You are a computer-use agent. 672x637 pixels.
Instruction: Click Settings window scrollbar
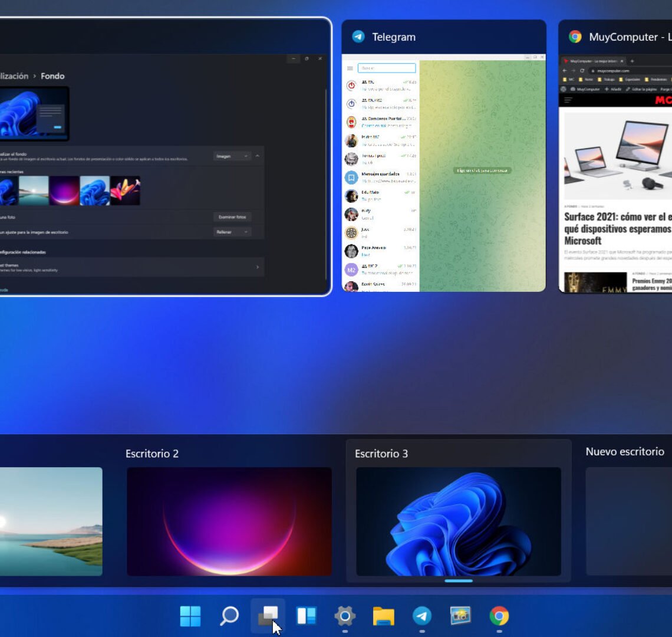326,185
